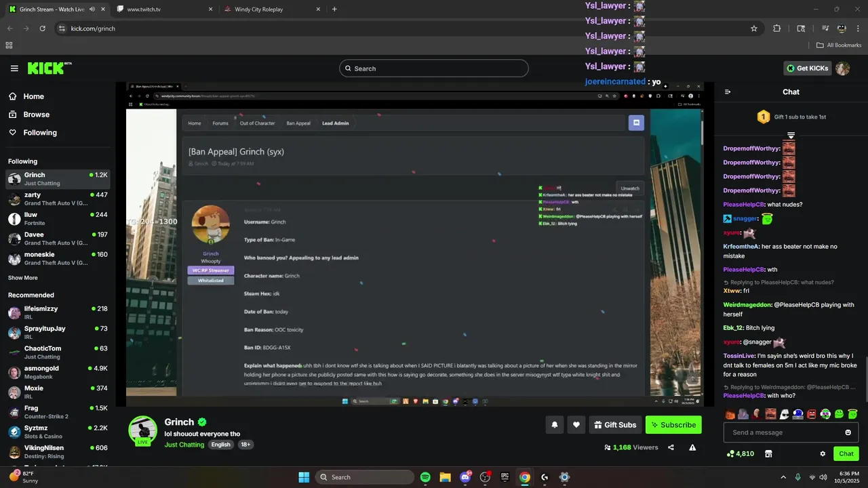Viewport: 868px width, 488px height.
Task: Open Epic Games launcher from the taskbar
Action: (505, 477)
